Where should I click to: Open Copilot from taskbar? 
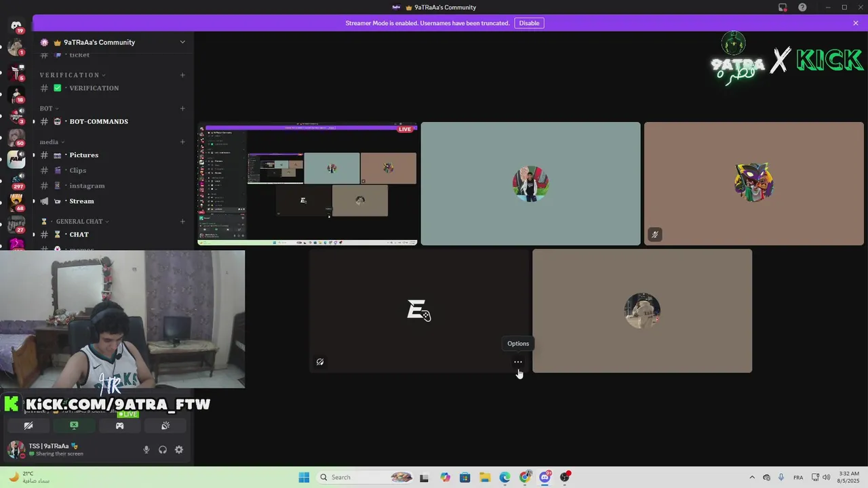[445, 477]
